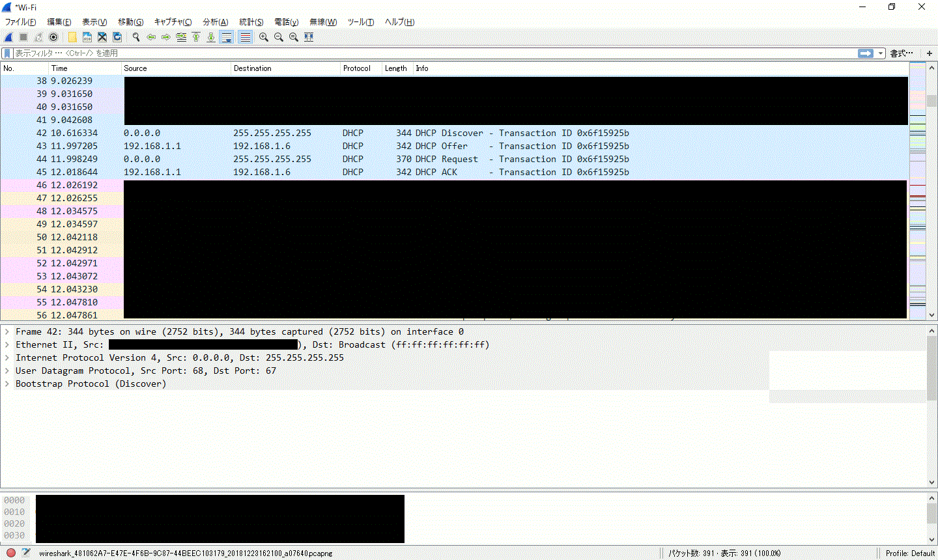The image size is (938, 560).
Task: Find a packet with magnifier icon
Action: click(136, 37)
